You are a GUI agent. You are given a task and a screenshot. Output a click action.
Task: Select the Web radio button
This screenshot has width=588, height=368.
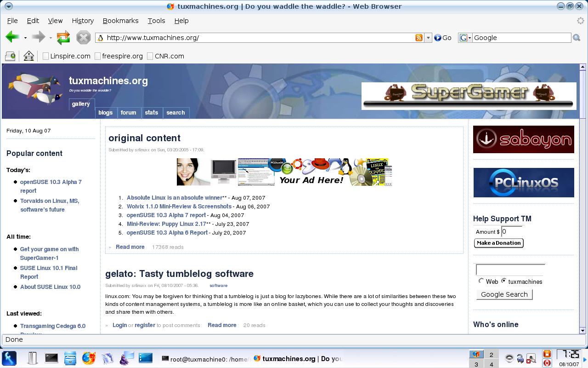pos(481,281)
